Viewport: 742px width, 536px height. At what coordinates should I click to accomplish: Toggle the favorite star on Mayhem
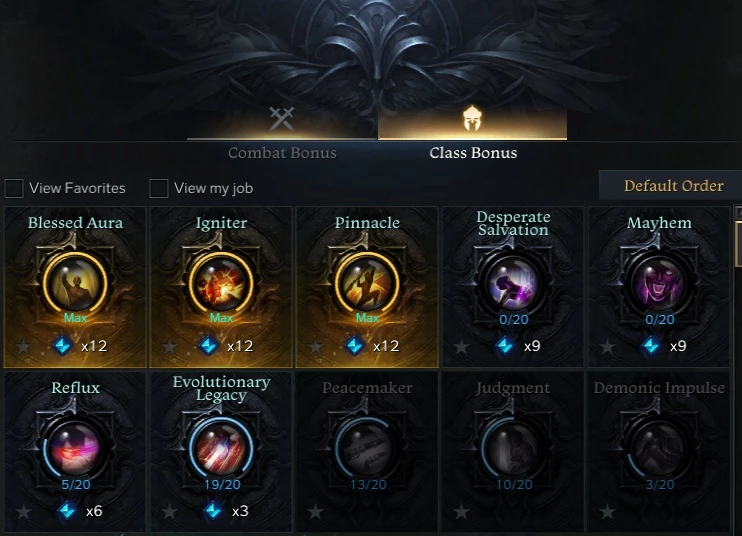[x=607, y=347]
